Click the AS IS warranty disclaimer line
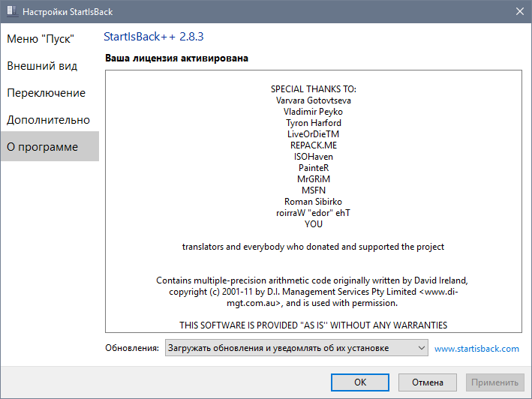This screenshot has height=399, width=532. click(313, 325)
